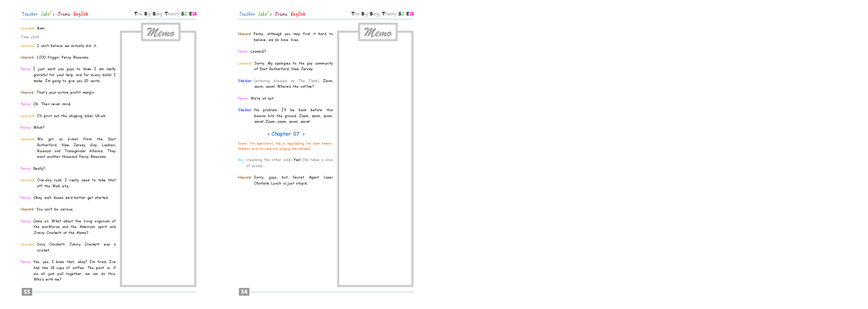Screen dimensions: 868x309
Task: Click '1,000 friggin' Penny Blossoms.' line
Action: [63, 58]
